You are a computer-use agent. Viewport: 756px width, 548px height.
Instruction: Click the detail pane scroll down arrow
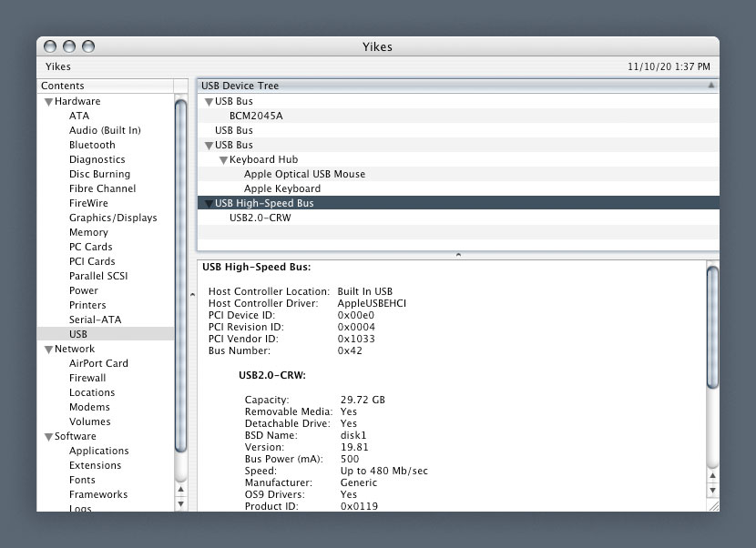(x=712, y=490)
